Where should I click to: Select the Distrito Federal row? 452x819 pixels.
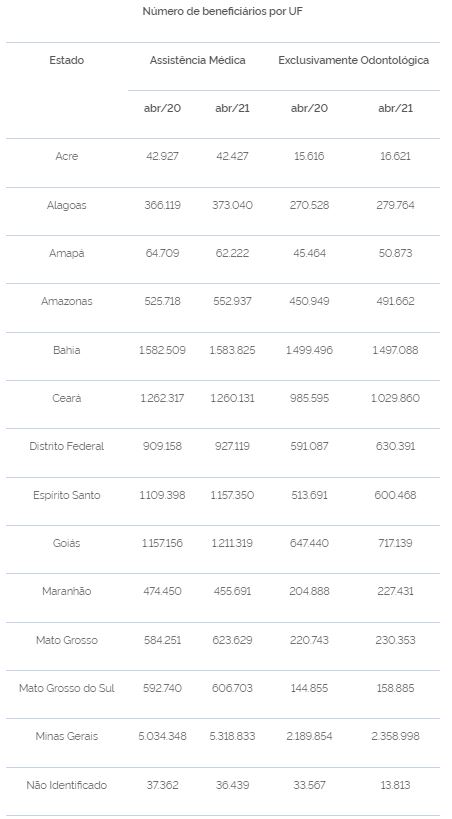tap(223, 447)
